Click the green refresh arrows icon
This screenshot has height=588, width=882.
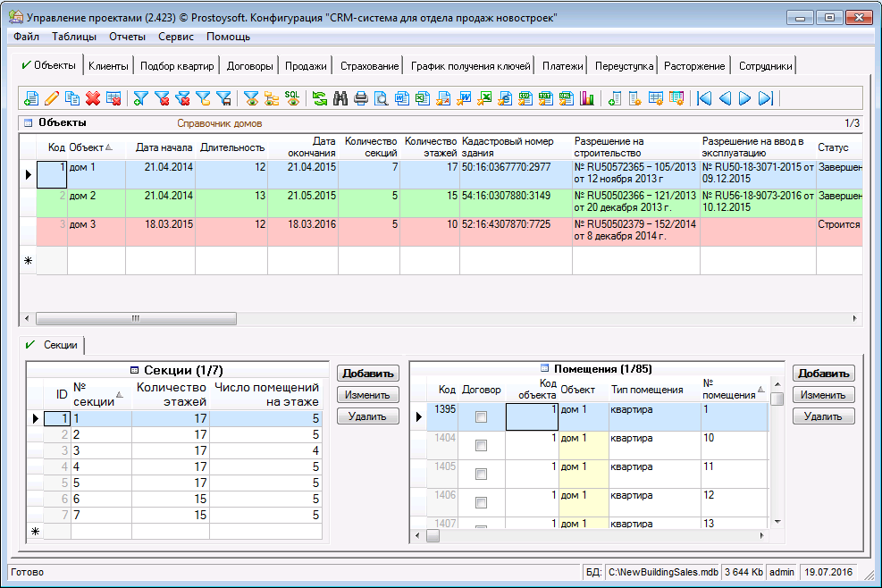tap(320, 98)
